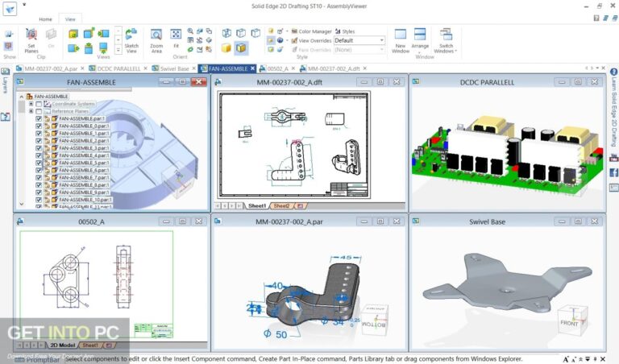Screen dimensions: 619x364
Task: Open the document tab list dropdown arrow
Action: 597,68
